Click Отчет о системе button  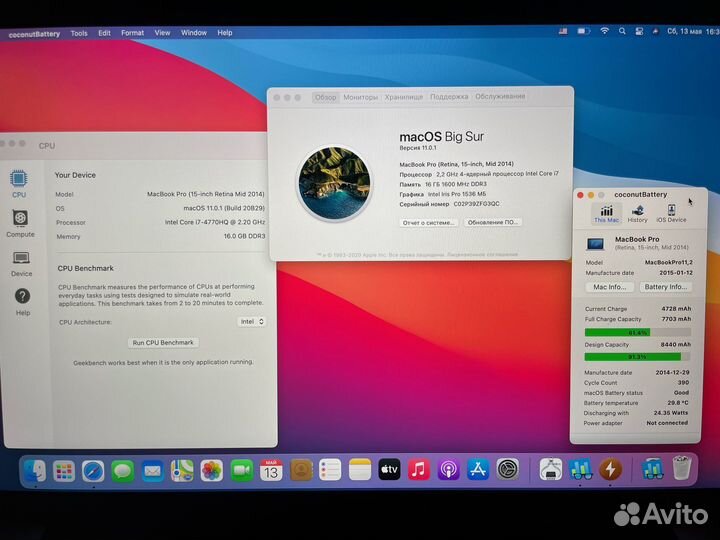(428, 222)
